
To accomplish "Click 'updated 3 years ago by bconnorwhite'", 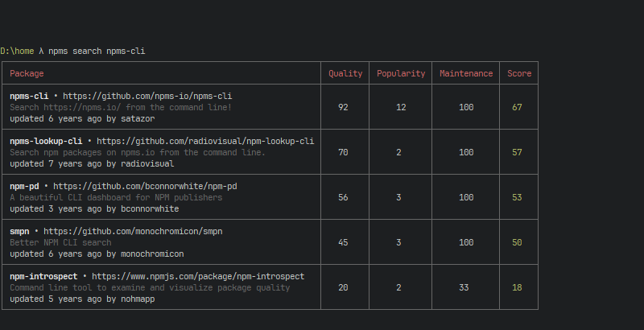I will [94, 209].
